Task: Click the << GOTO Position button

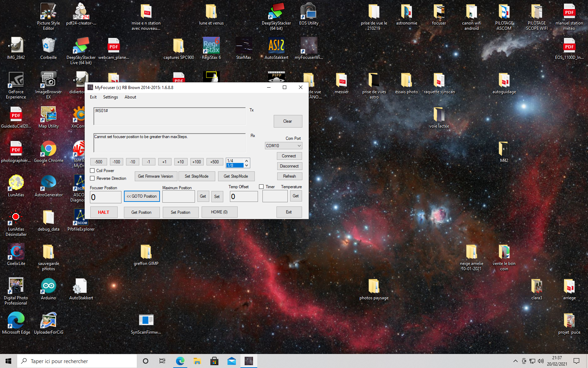Action: click(142, 196)
